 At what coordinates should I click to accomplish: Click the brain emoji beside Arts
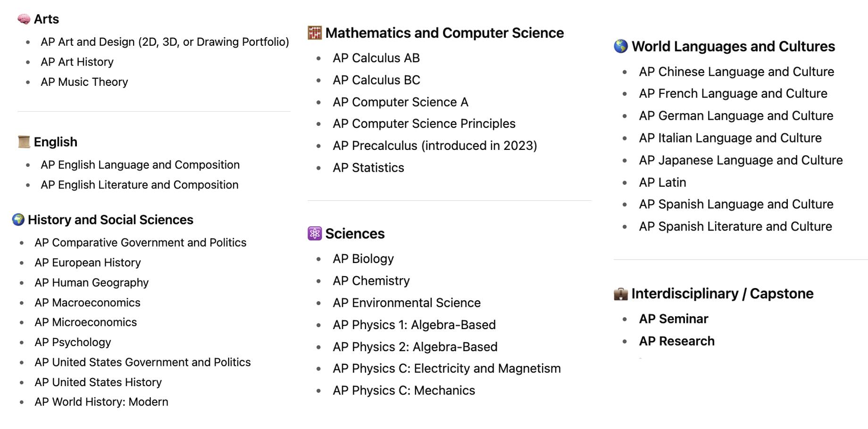point(24,19)
